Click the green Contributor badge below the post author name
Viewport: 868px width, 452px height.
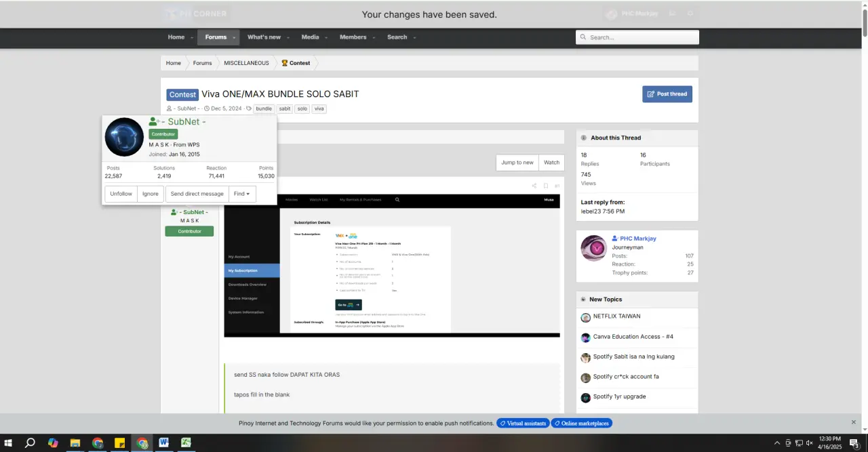click(x=189, y=231)
